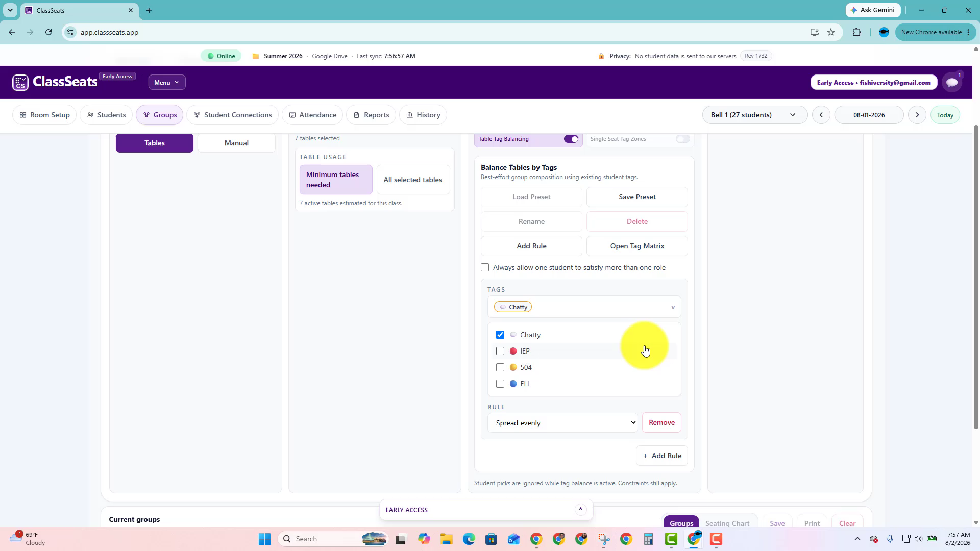The width and height of the screenshot is (980, 551).
Task: Click the Chrome reload page icon
Action: click(48, 32)
